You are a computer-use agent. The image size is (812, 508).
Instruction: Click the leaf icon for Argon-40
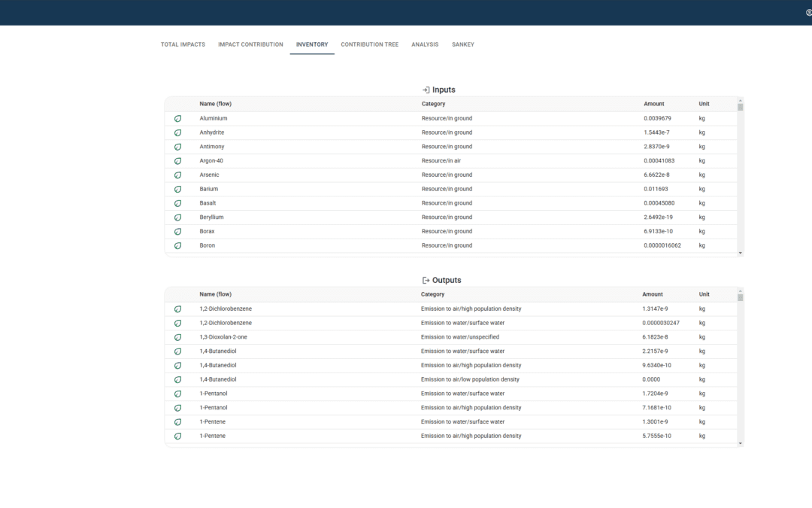tap(177, 161)
